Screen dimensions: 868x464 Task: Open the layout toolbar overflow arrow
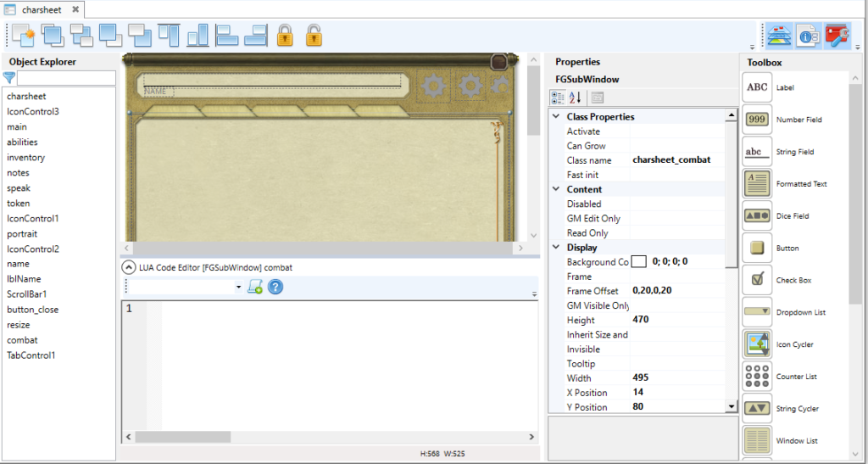pyautogui.click(x=753, y=47)
